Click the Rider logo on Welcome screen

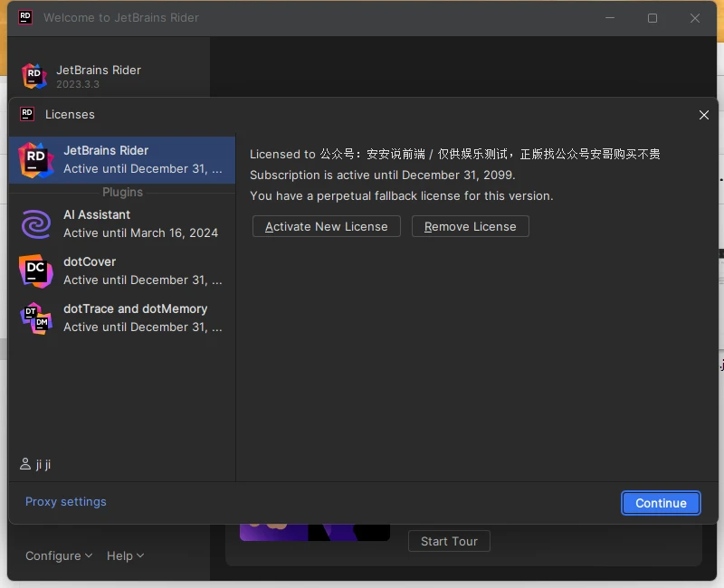[x=34, y=76]
